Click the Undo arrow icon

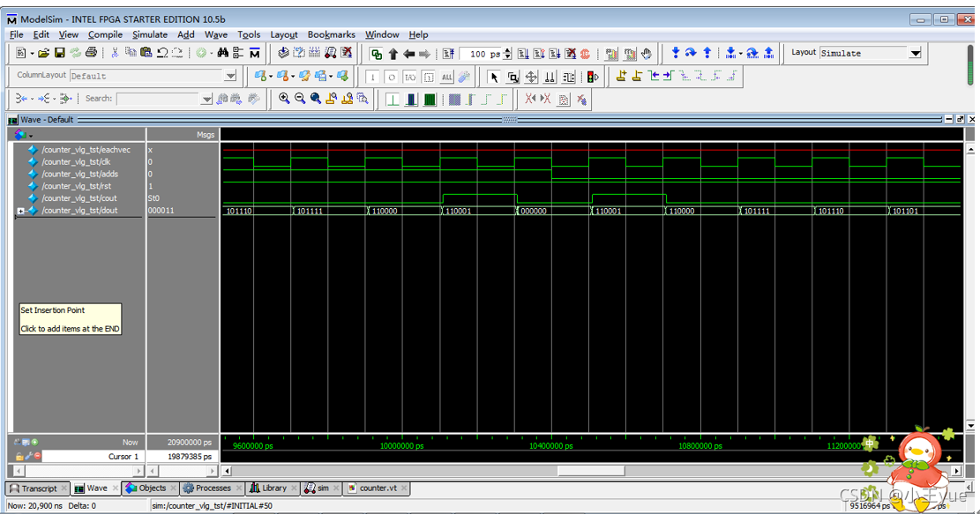[162, 53]
